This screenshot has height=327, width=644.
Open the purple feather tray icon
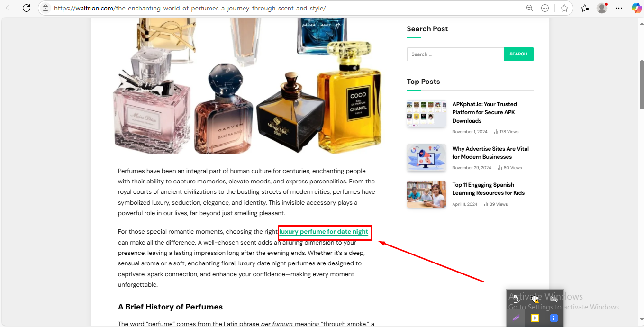click(516, 318)
